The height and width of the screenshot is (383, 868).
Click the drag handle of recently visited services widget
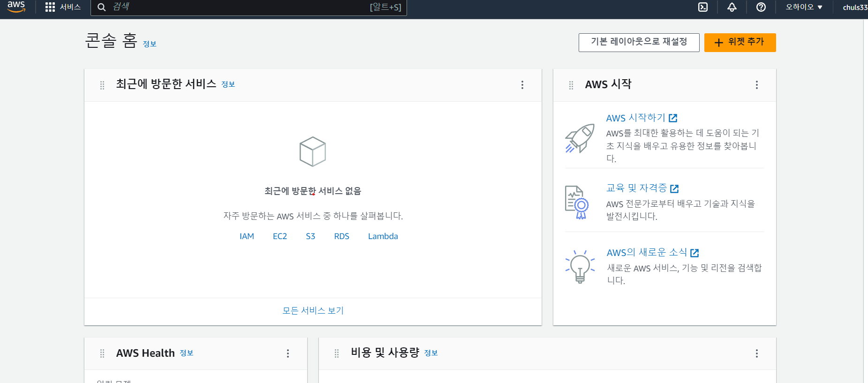(x=102, y=85)
